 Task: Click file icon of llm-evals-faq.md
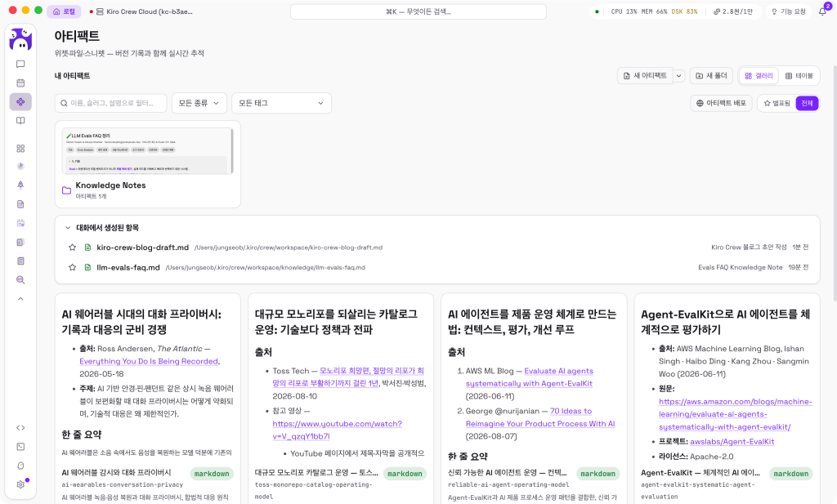click(87, 267)
